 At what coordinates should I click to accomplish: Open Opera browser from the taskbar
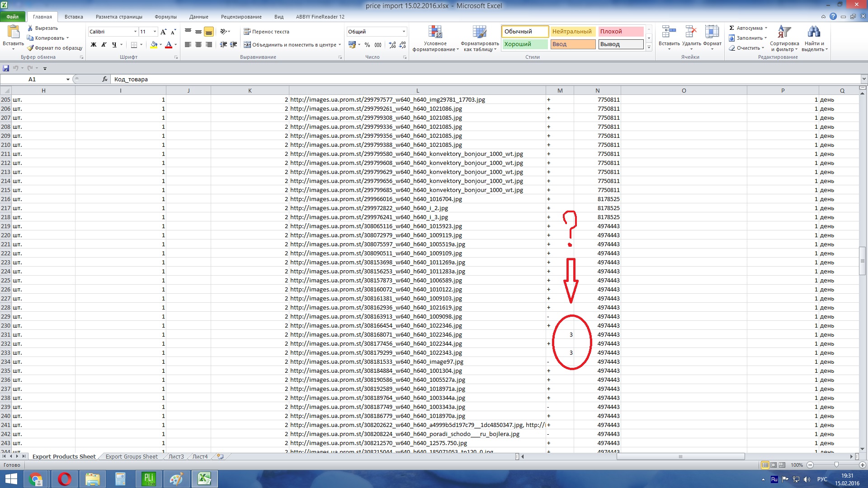click(65, 479)
